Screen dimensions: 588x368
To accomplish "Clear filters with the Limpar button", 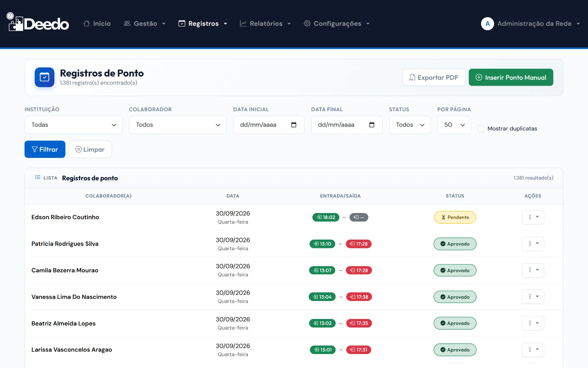I will coord(90,149).
